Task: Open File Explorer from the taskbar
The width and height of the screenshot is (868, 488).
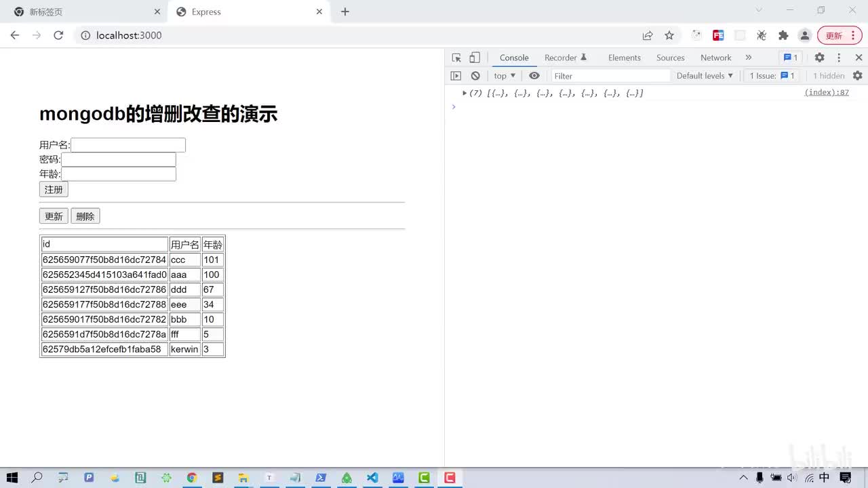Action: [243, 478]
